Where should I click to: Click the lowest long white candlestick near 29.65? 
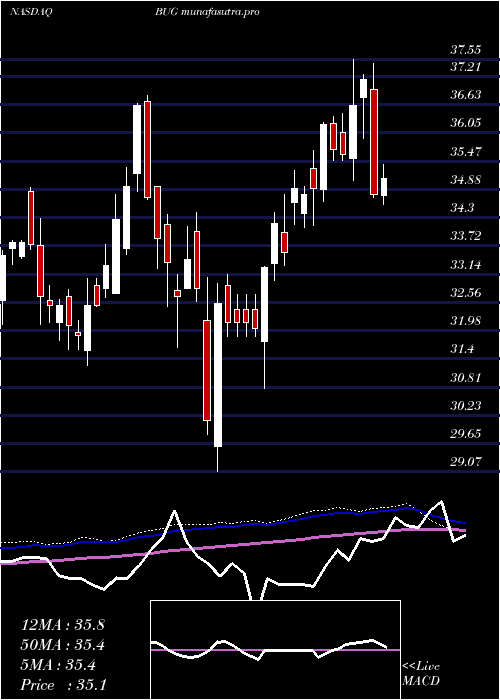click(x=218, y=375)
